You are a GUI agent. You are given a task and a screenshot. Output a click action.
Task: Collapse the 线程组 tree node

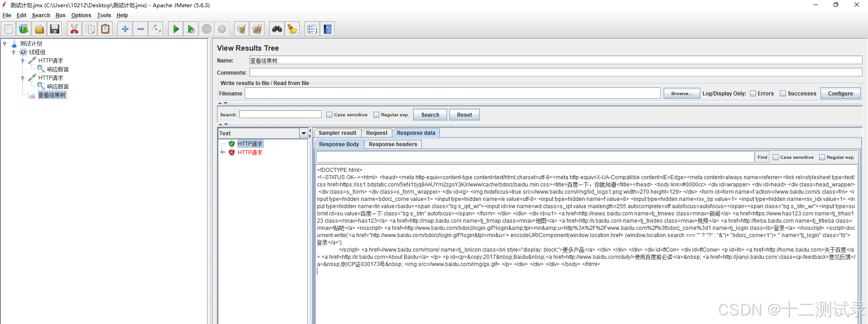pos(14,52)
